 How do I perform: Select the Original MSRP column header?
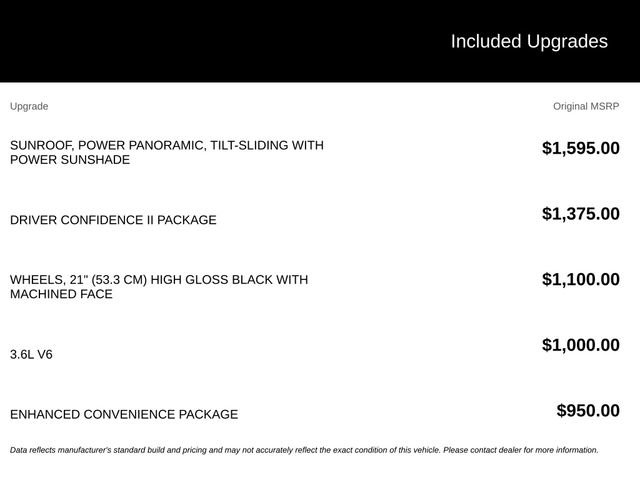586,106
